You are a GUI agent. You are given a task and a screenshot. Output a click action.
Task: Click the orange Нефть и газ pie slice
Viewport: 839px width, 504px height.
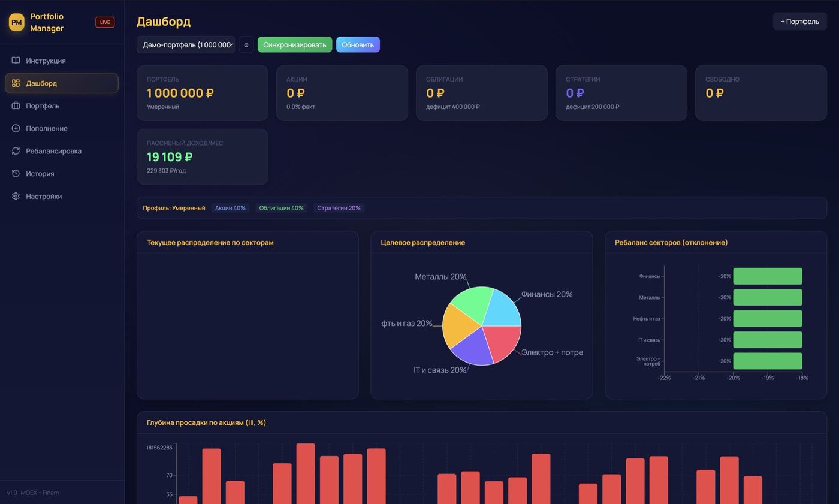[458, 325]
